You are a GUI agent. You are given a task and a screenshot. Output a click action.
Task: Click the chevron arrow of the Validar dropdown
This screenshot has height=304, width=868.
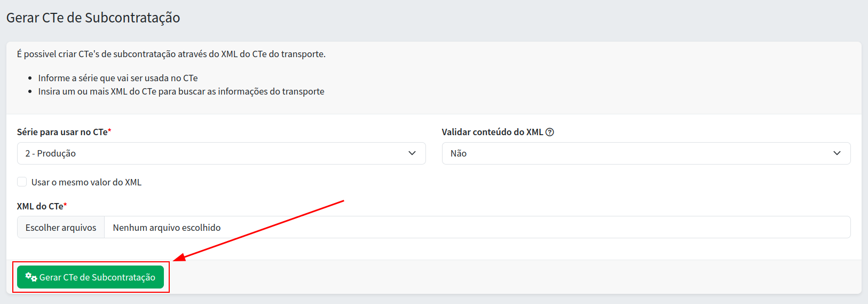click(x=837, y=153)
